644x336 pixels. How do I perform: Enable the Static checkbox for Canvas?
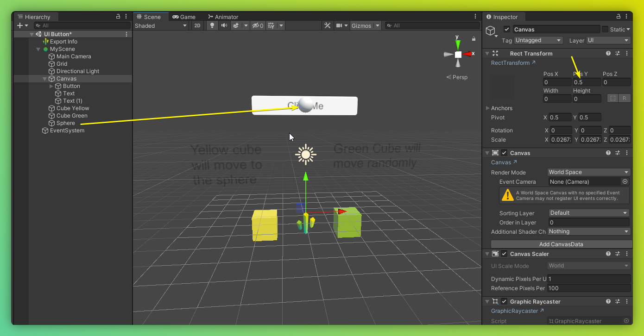[x=606, y=29]
